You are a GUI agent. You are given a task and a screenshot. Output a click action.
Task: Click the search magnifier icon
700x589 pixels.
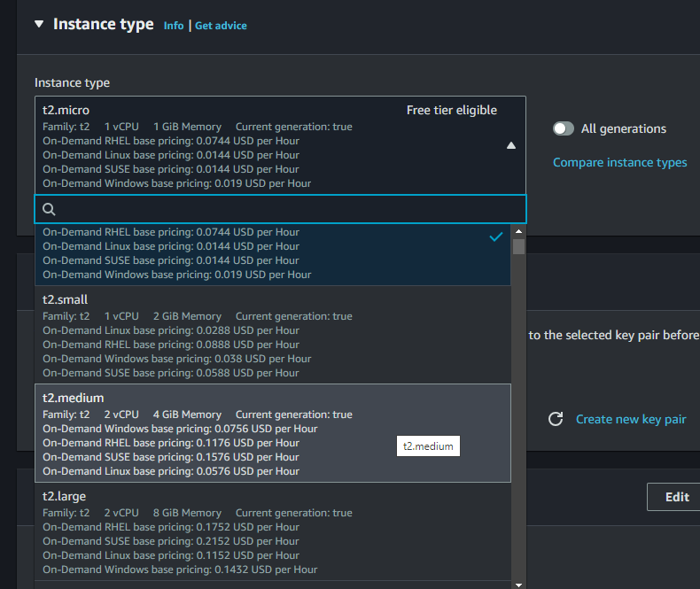click(x=49, y=209)
